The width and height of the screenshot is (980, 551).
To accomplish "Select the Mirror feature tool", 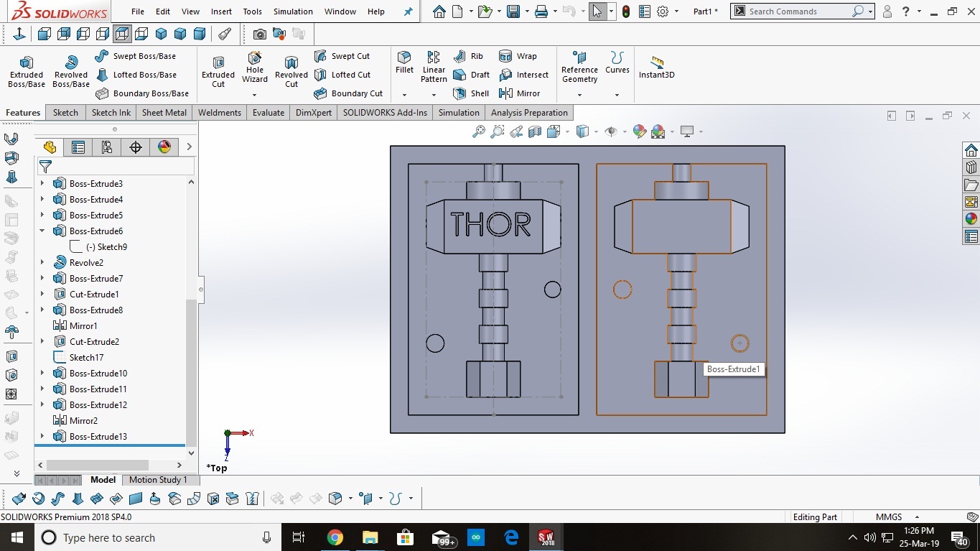I will coord(519,93).
